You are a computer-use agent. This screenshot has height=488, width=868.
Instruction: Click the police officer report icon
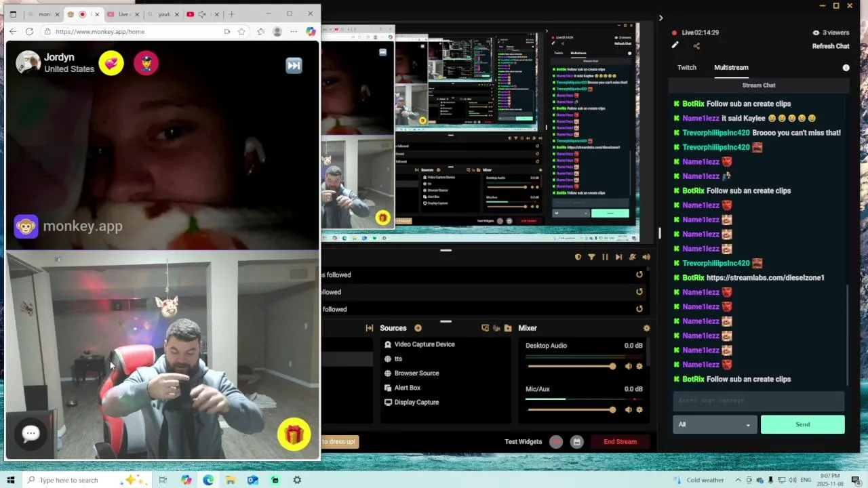[146, 64]
